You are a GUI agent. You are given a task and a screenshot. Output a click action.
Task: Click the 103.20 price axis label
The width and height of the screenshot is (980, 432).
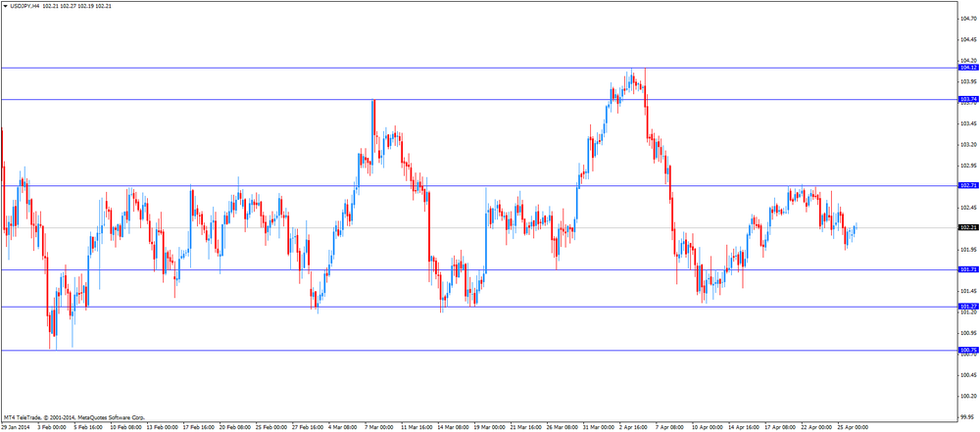pyautogui.click(x=968, y=144)
